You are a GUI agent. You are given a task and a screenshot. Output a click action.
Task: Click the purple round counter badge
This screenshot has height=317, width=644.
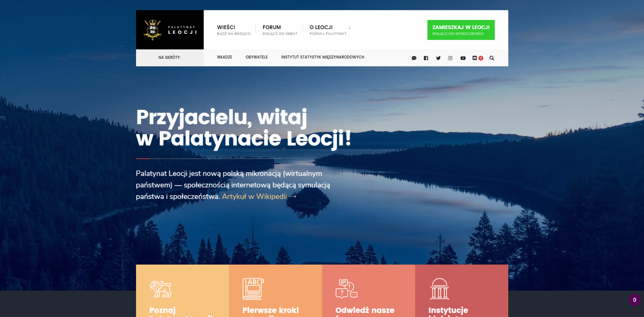coord(635,300)
